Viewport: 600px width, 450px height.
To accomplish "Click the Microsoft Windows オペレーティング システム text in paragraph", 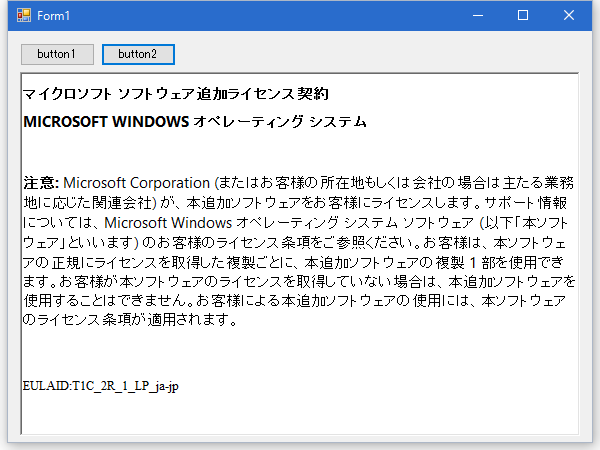I will pos(251,223).
